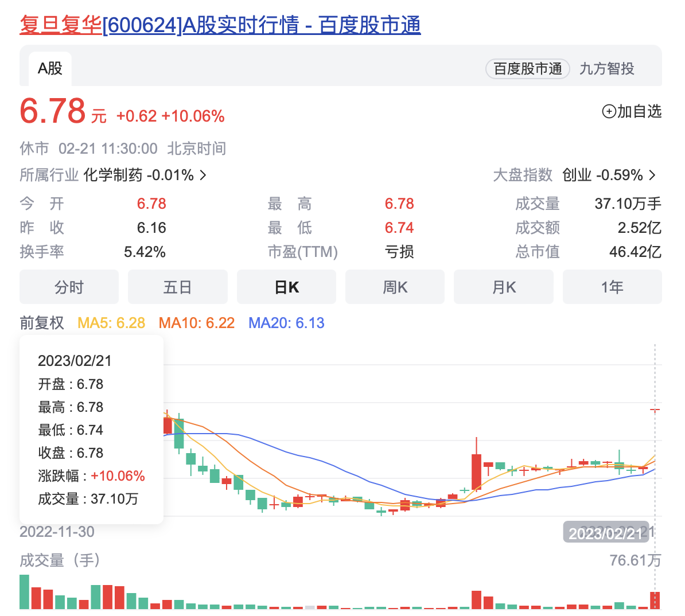
Task: Click the 昨收 6.16 value
Action: [151, 228]
